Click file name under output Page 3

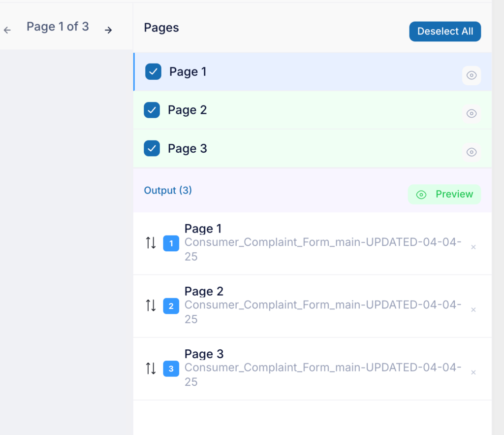[x=323, y=375]
